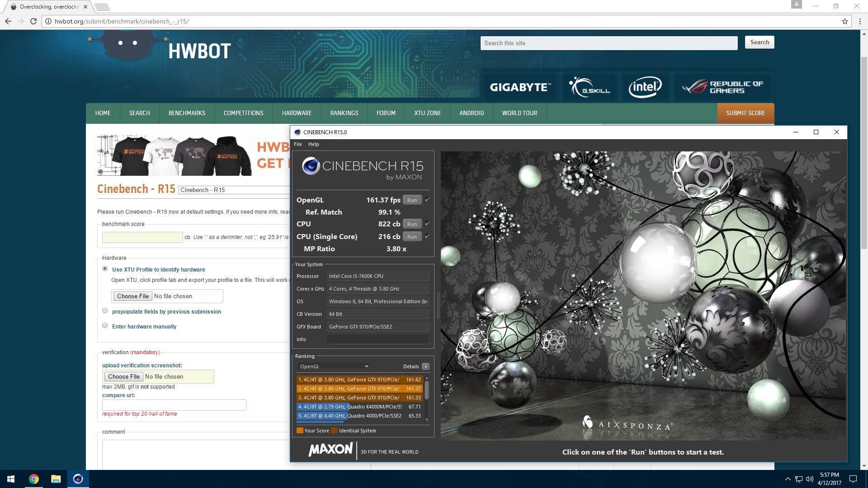Viewport: 868px width, 488px height.
Task: Open the BENCHMARKS nav tab
Action: [187, 113]
